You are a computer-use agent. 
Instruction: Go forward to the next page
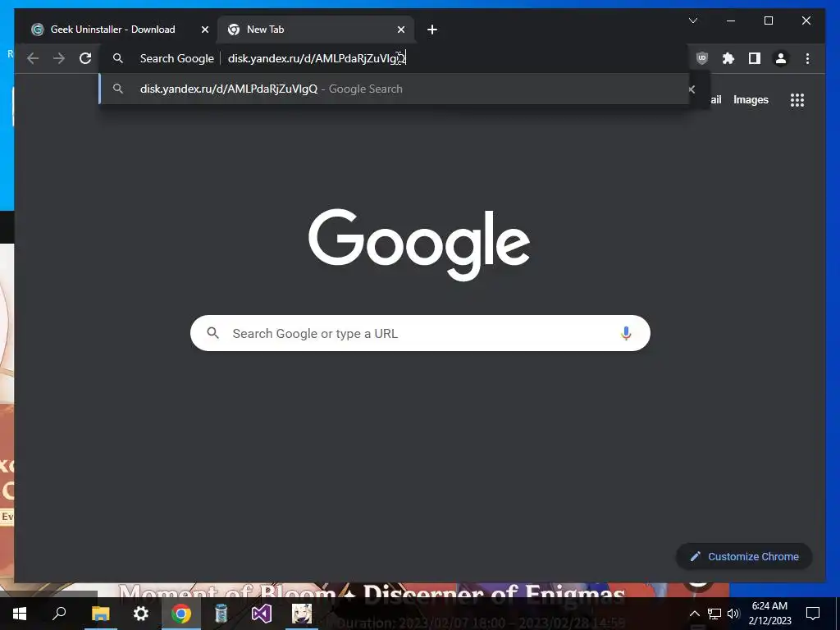(59, 58)
